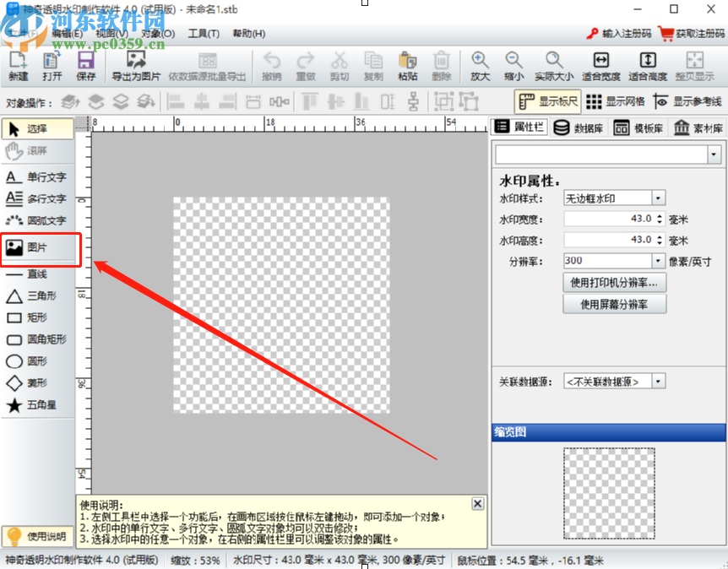The width and height of the screenshot is (728, 569).
Task: Open the 对象(O) menu
Action: (158, 34)
